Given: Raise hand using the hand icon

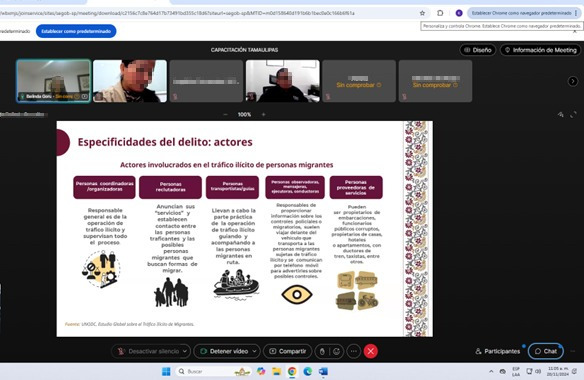Looking at the screenshot, I should pyautogui.click(x=322, y=351).
